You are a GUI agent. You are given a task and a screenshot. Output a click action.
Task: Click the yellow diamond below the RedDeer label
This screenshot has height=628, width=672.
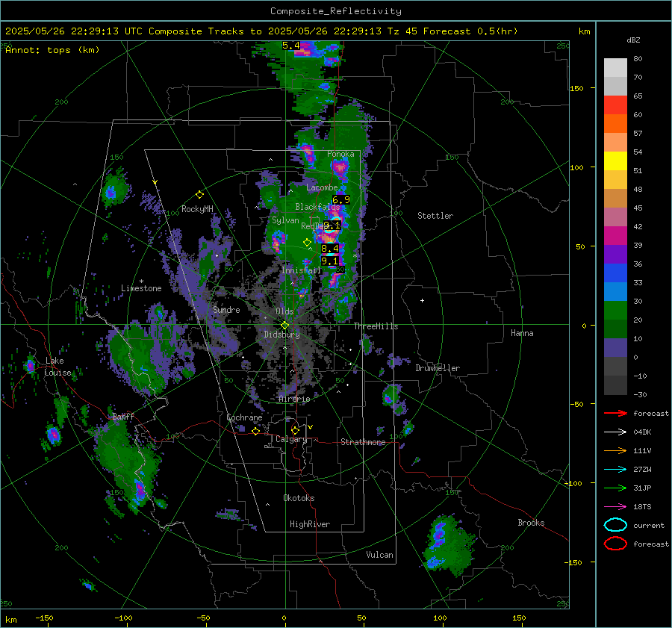(307, 243)
